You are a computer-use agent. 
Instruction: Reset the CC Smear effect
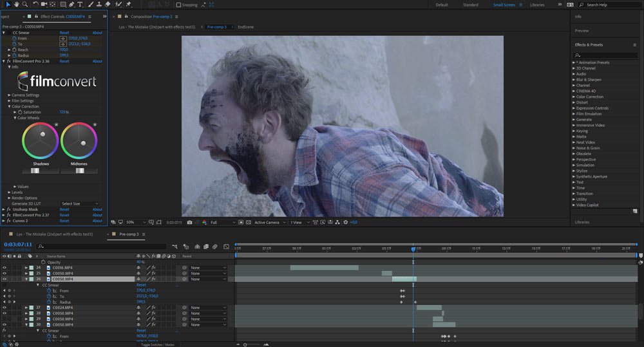click(64, 32)
